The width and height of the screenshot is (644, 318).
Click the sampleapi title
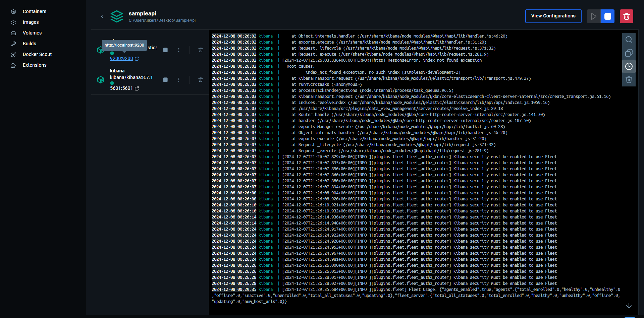click(x=143, y=13)
